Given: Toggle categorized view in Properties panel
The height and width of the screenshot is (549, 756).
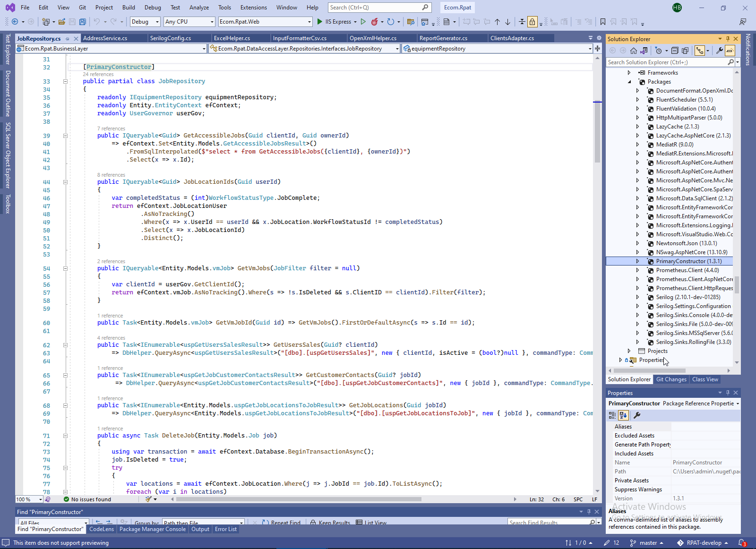Looking at the screenshot, I should (612, 415).
